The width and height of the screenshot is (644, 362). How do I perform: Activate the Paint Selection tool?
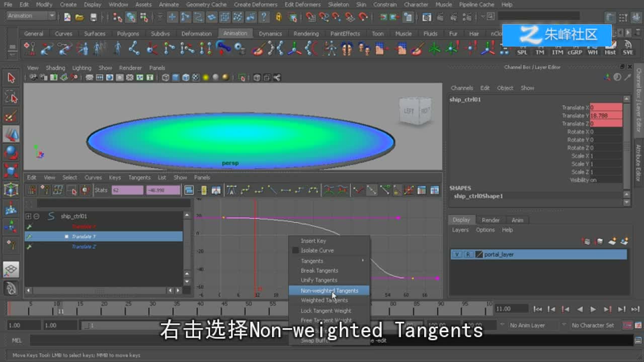pos(11,116)
